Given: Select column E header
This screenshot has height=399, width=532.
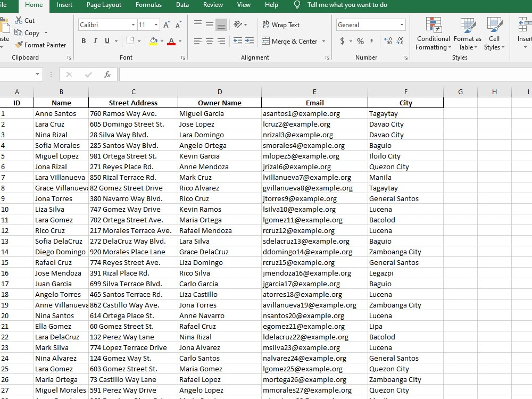Looking at the screenshot, I should 314,92.
